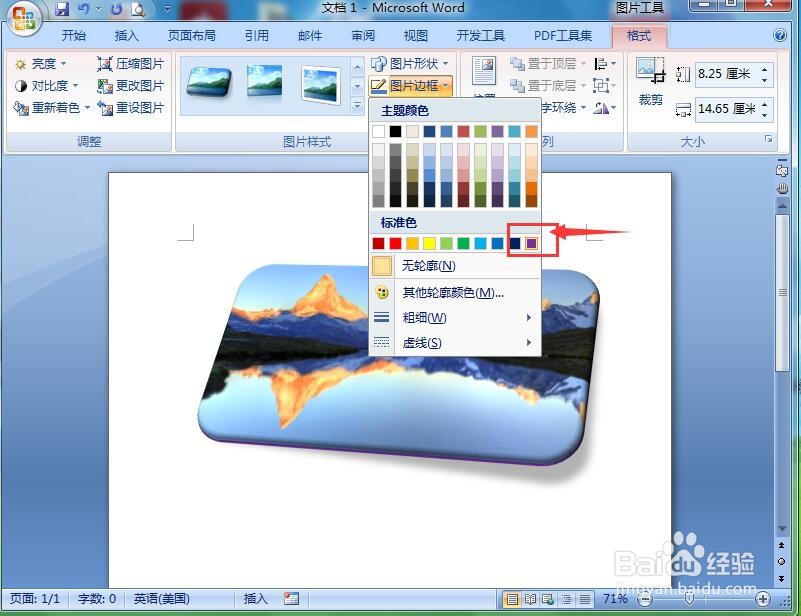801x616 pixels.
Task: Open the 页面布局 Page Layout tab
Action: tap(192, 36)
